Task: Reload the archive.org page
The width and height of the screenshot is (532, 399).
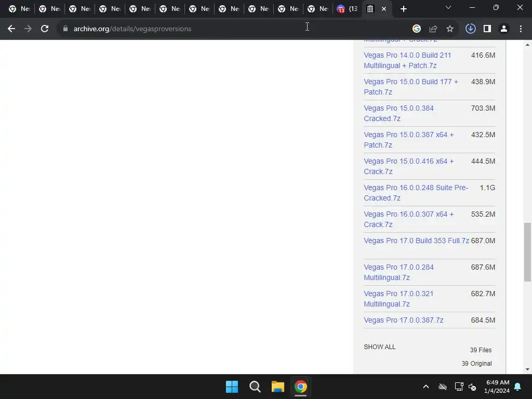Action: [45, 29]
